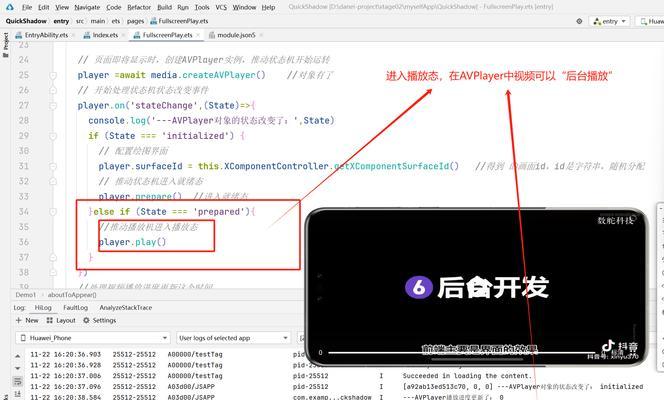Toggle fold end marker at line 38
Viewport: 664px width, 400px height.
53,273
